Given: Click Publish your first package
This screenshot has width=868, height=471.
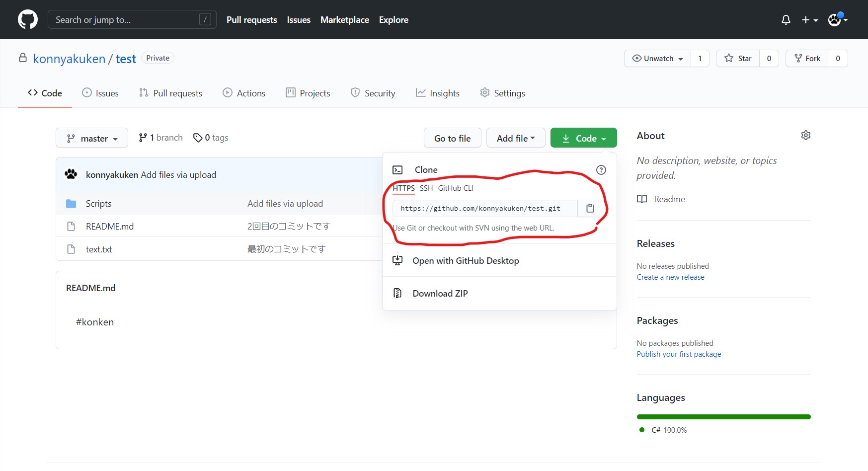Looking at the screenshot, I should pyautogui.click(x=679, y=354).
